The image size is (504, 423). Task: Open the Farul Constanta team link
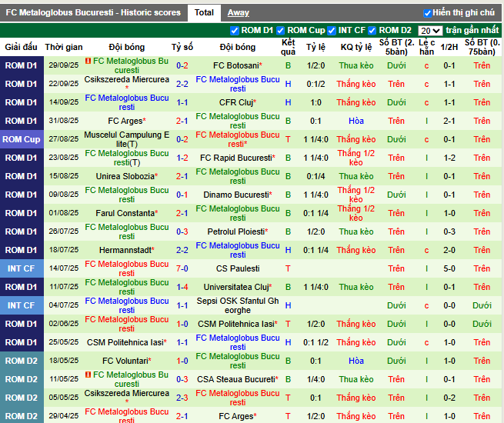coord(125,213)
